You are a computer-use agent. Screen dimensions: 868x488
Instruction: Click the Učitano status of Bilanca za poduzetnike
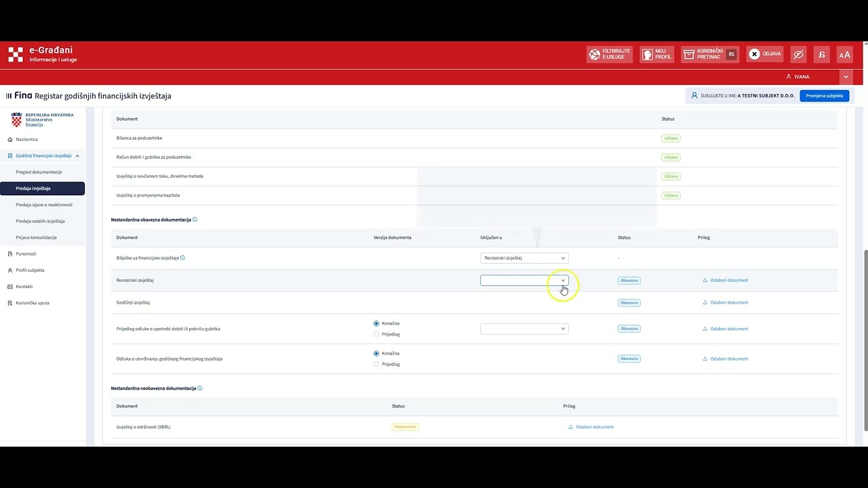point(671,138)
